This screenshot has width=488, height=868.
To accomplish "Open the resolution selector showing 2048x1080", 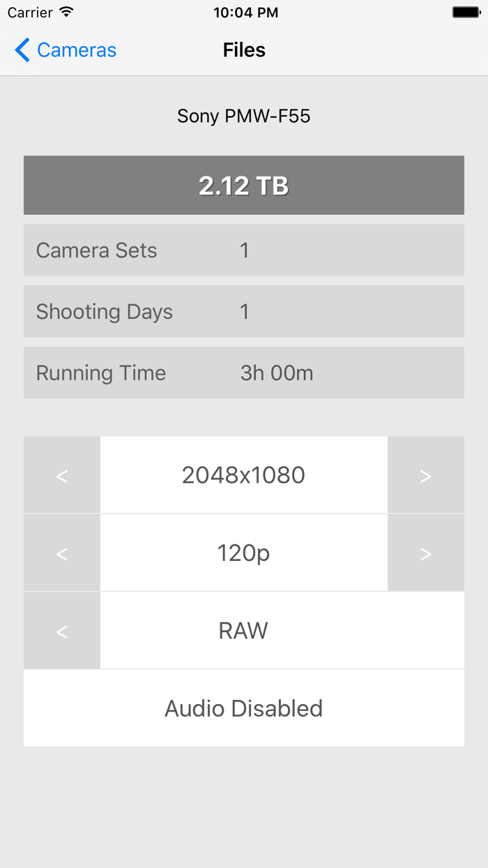I will click(x=243, y=474).
